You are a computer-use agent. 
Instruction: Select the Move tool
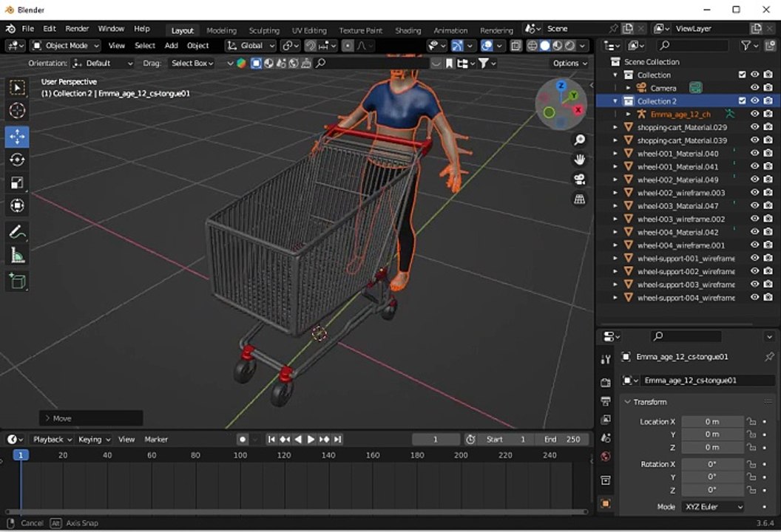tap(18, 137)
